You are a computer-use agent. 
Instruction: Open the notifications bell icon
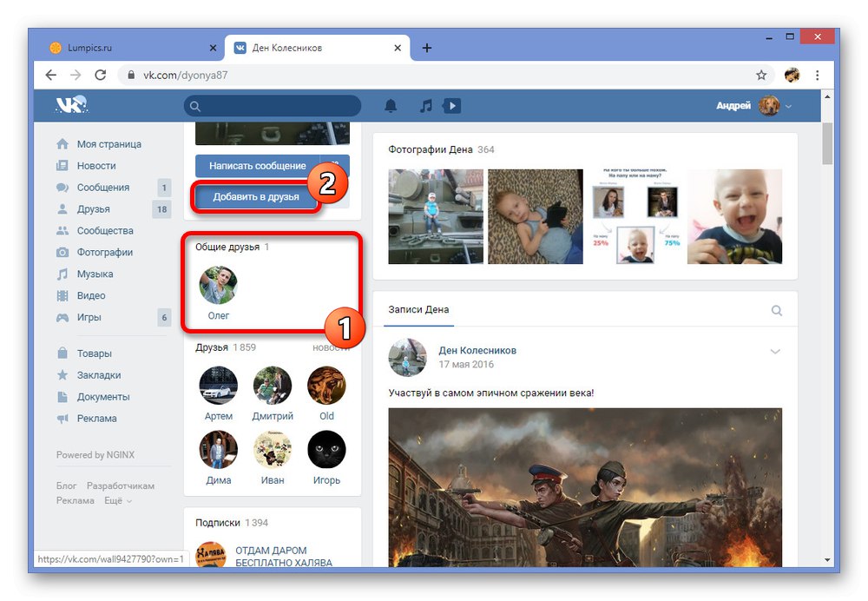[391, 106]
